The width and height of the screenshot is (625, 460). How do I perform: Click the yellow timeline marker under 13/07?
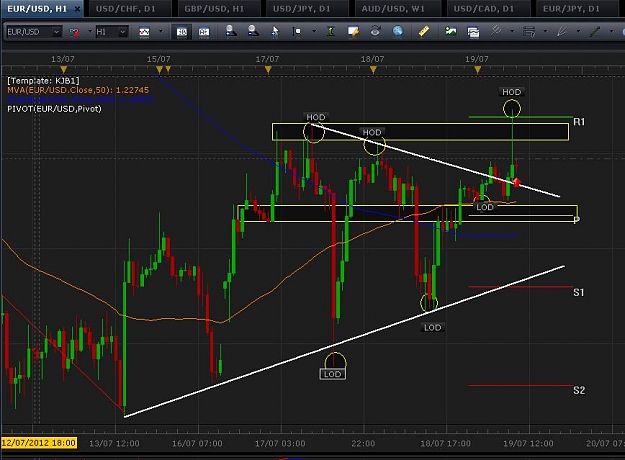point(63,70)
